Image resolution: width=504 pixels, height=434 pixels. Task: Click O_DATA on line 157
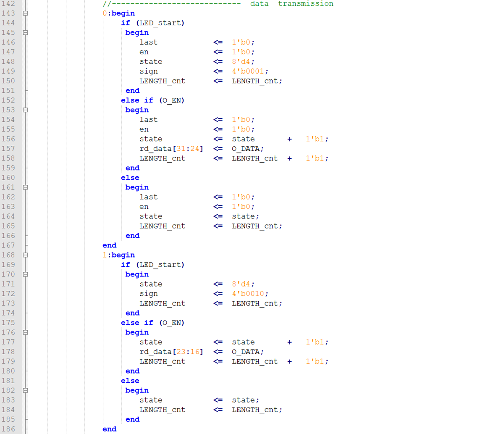[247, 149]
